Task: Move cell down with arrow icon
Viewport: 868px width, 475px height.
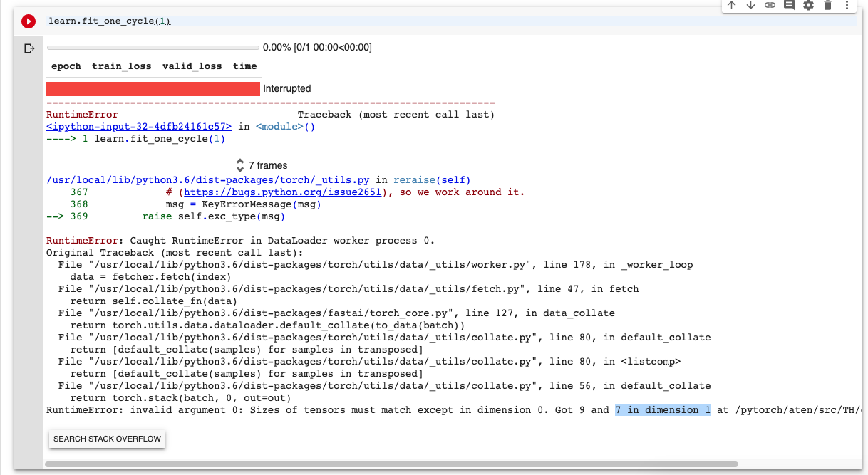Action: [750, 5]
